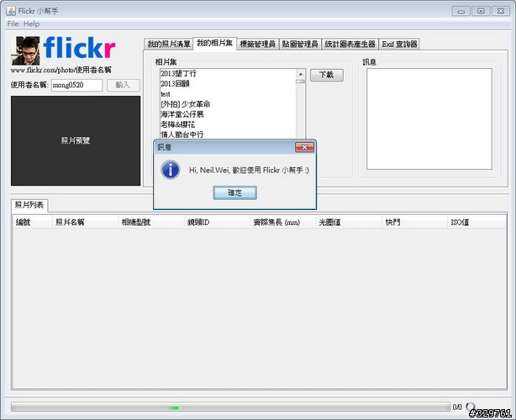Close the Flickr 小幫手 main window
The width and height of the screenshot is (516, 420).
pos(501,11)
